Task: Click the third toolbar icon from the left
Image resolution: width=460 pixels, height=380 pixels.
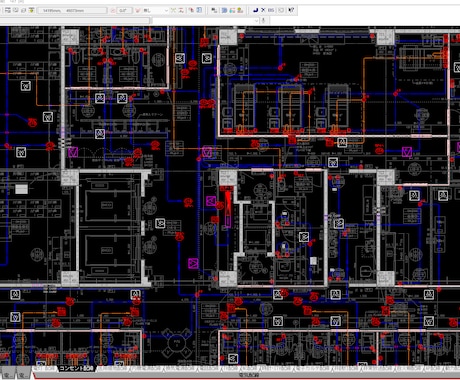Action: coord(23,10)
